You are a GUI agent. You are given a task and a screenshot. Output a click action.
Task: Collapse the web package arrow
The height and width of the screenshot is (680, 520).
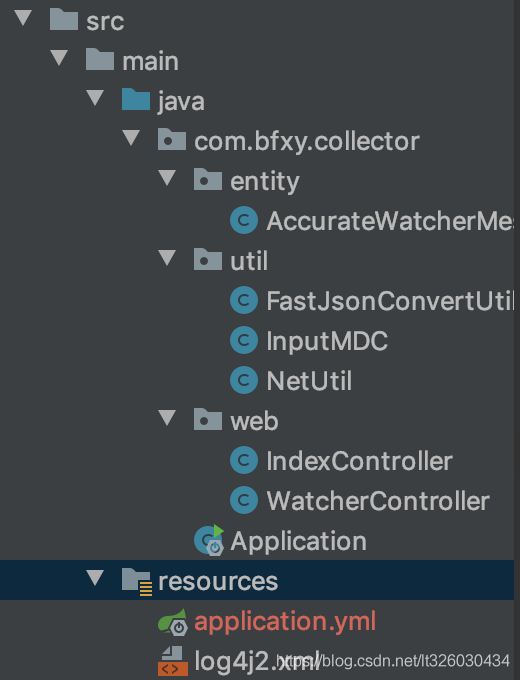[167, 418]
